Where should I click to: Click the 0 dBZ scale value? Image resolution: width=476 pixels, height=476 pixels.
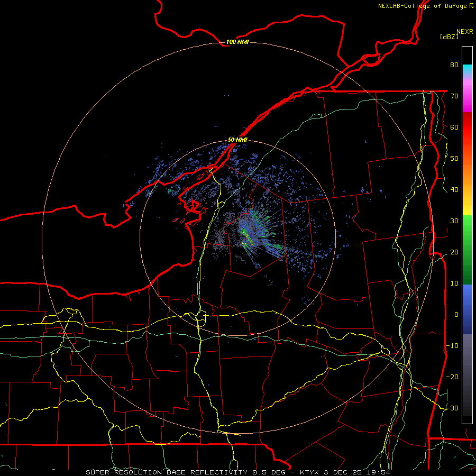click(x=456, y=315)
